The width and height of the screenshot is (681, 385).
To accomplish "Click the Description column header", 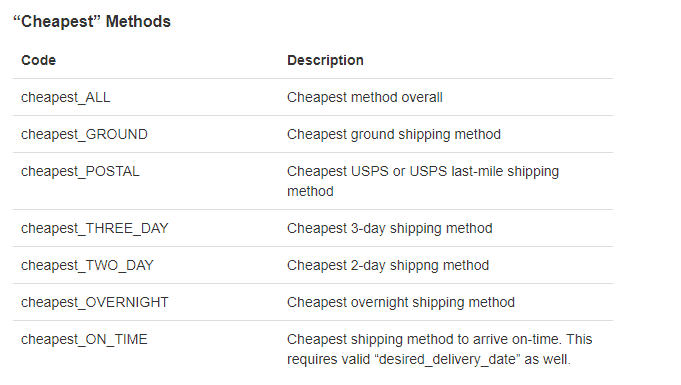I will click(x=325, y=60).
